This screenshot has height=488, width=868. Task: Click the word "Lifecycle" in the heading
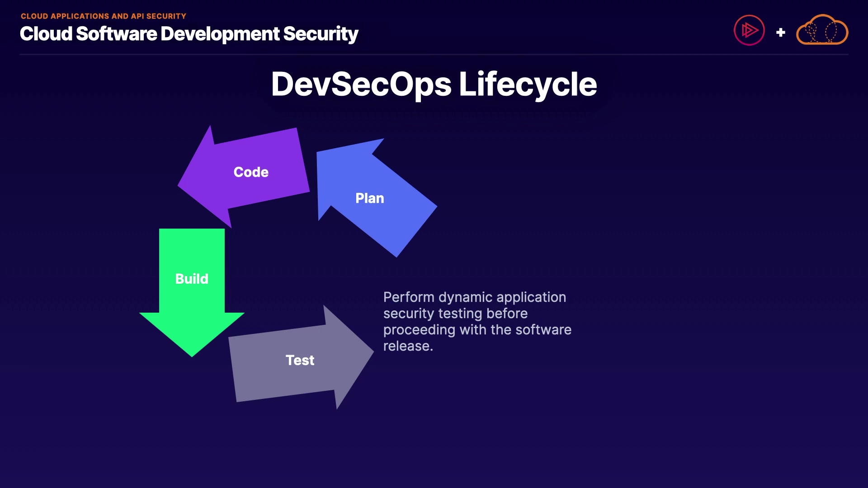click(x=528, y=84)
